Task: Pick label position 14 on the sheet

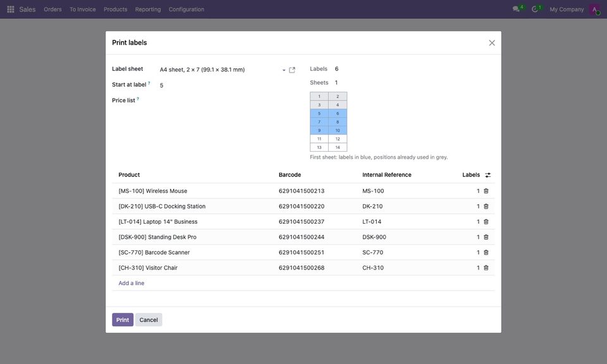Action: (338, 147)
